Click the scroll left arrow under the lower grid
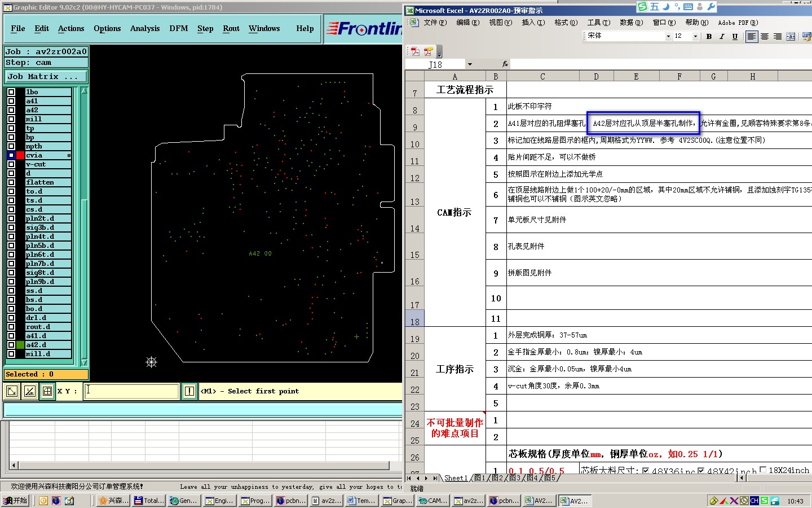This screenshot has width=812, height=508. click(x=14, y=466)
